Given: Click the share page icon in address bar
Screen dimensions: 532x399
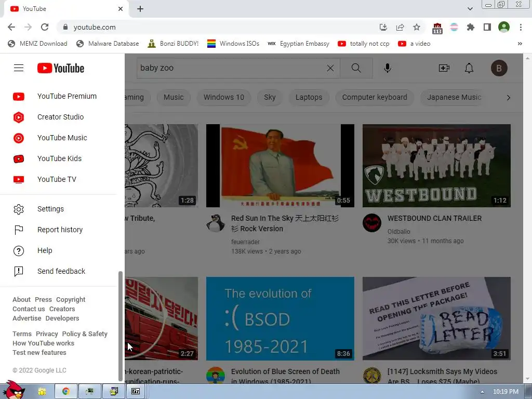Looking at the screenshot, I should [400, 27].
